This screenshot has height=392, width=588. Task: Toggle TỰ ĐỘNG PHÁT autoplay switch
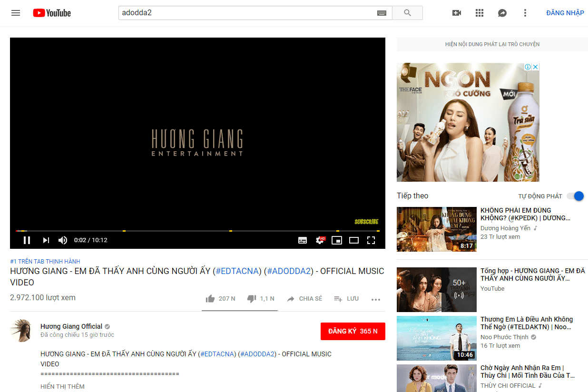click(x=576, y=196)
